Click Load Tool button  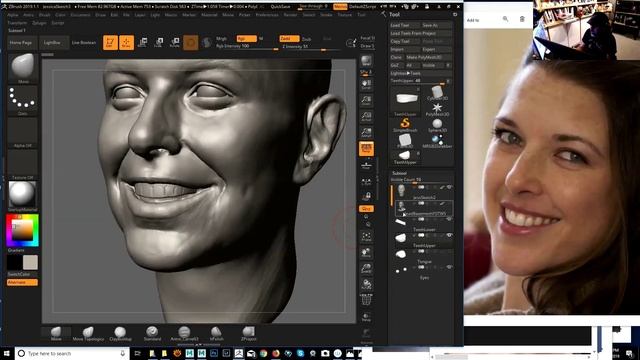click(x=404, y=25)
